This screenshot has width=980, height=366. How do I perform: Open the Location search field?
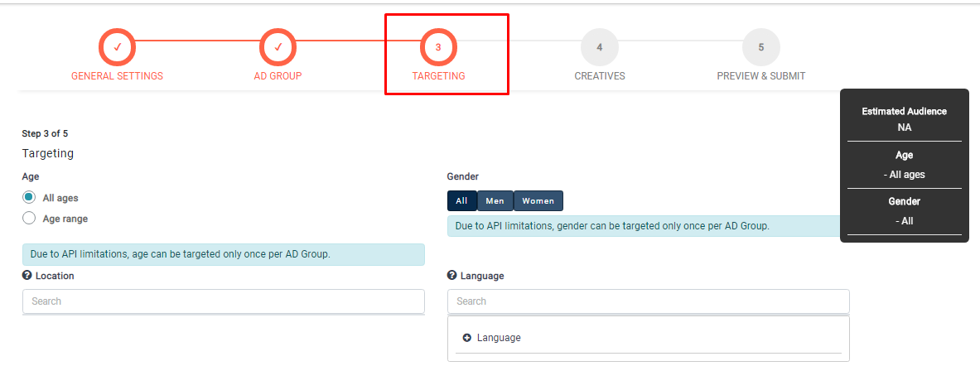tap(223, 301)
